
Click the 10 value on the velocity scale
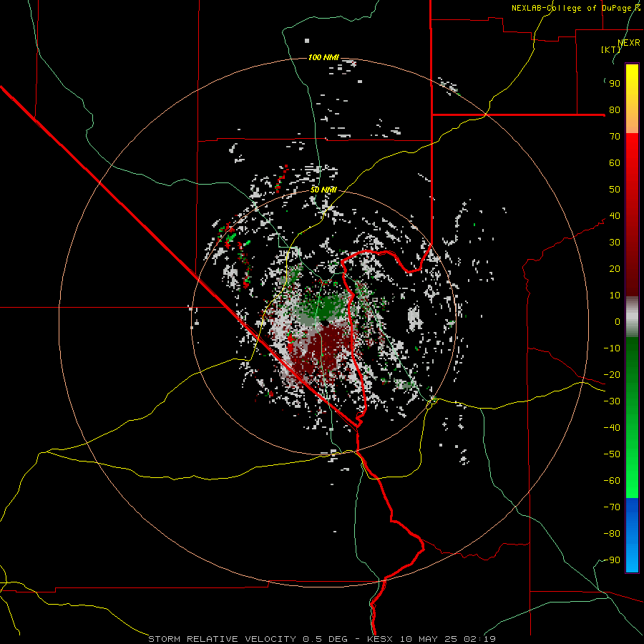coord(615,296)
